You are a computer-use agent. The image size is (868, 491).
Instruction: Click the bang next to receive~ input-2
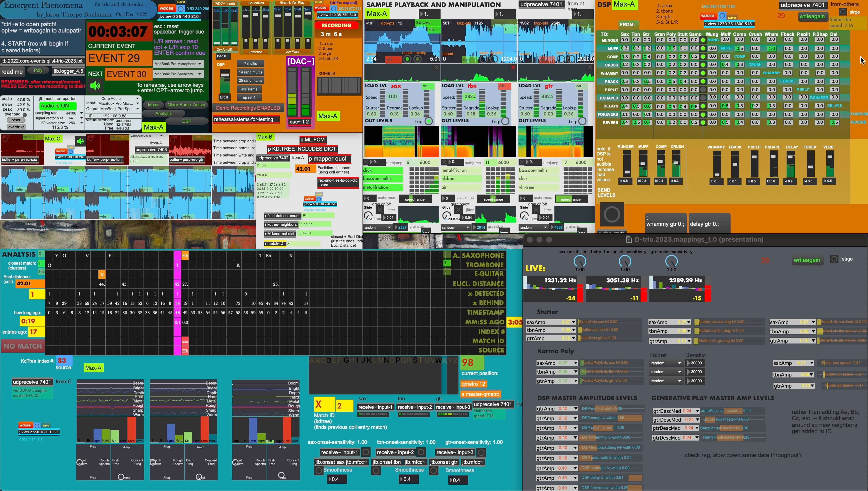[x=421, y=452]
